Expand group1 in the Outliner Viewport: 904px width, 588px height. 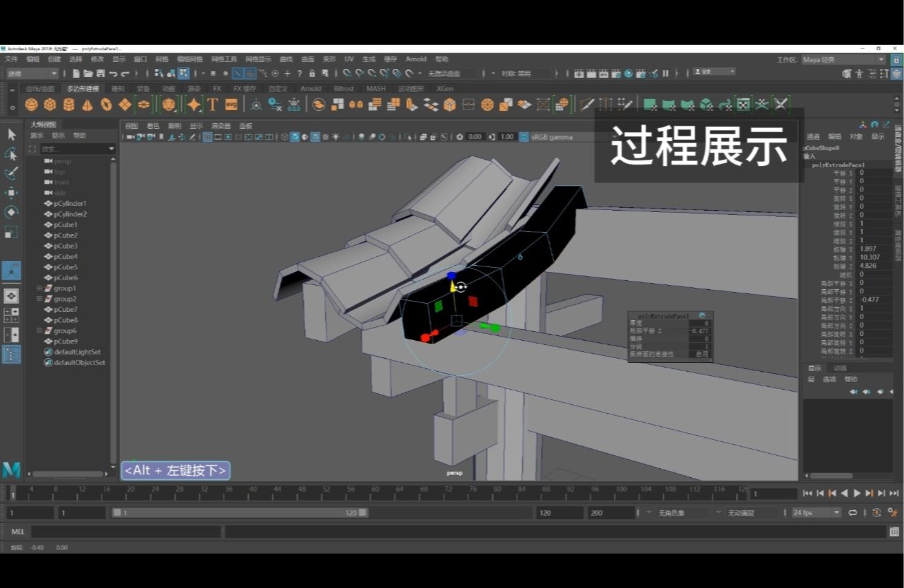[40, 288]
